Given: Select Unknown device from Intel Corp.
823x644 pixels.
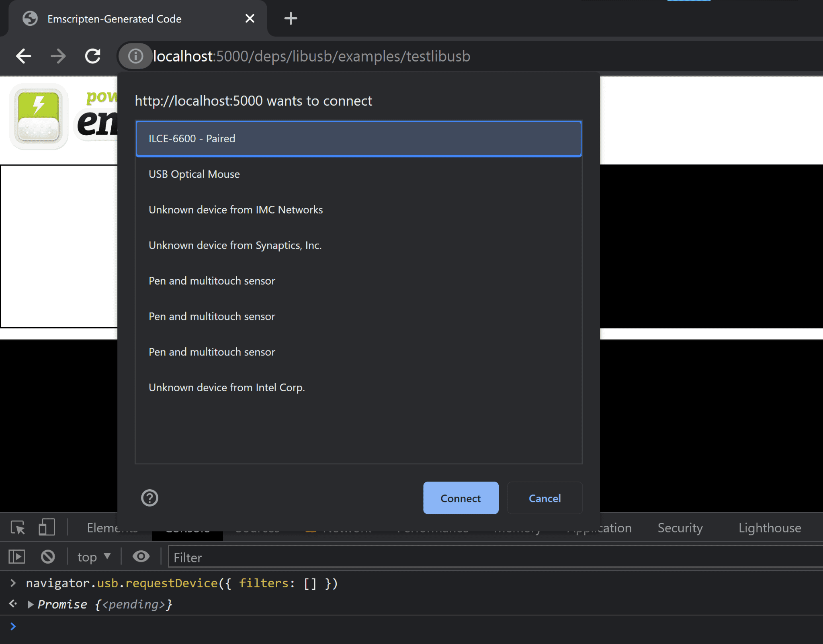Looking at the screenshot, I should pyautogui.click(x=227, y=388).
